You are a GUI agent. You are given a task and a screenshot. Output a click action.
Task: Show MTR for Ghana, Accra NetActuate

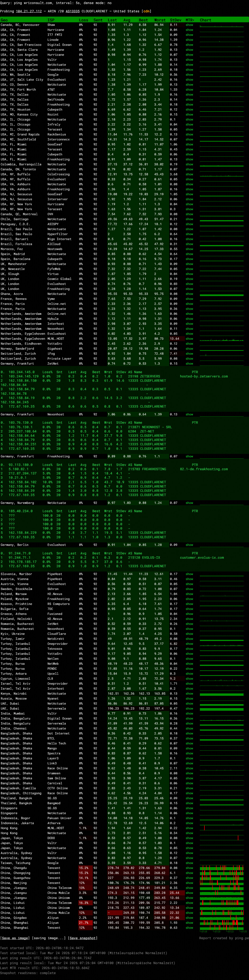(189, 294)
